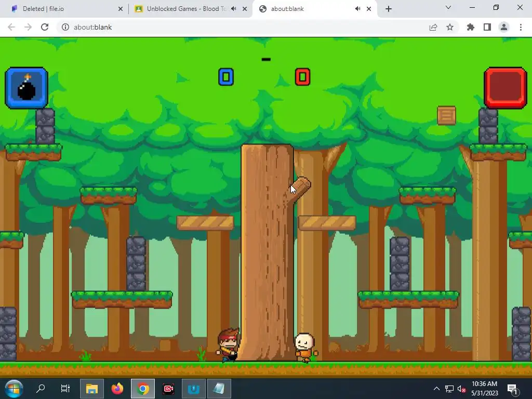Toggle the browser side panel

487,27
